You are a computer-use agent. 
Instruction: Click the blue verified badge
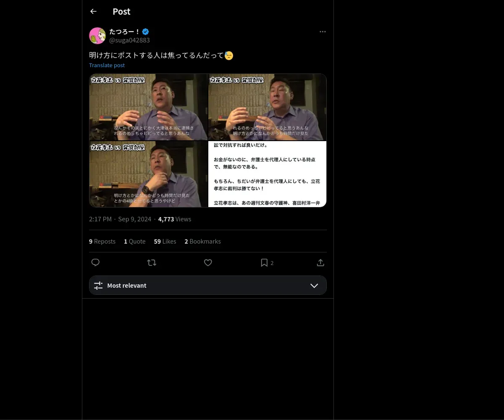[146, 31]
